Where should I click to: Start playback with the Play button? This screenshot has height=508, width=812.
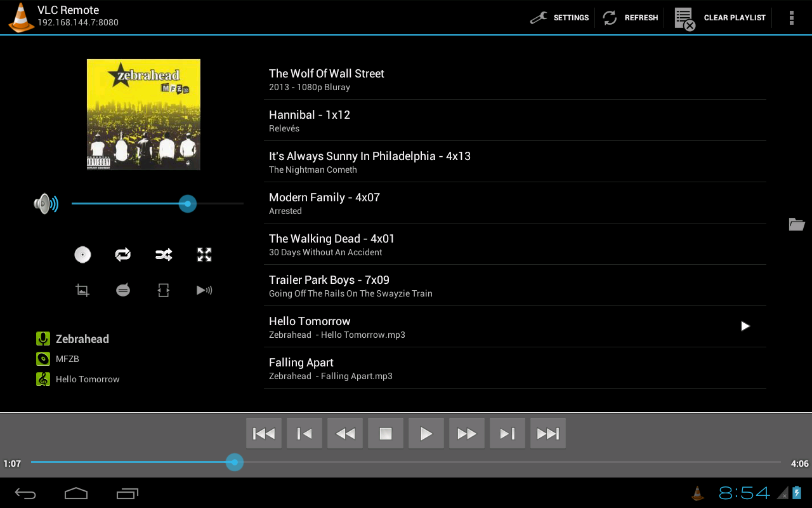point(426,434)
